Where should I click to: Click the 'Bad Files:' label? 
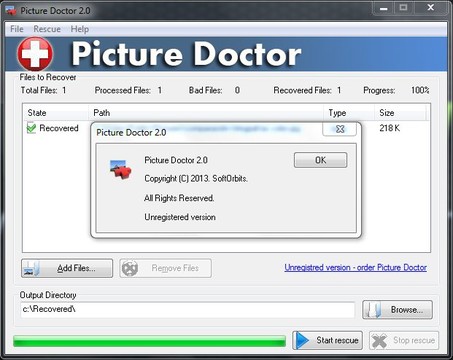[205, 90]
